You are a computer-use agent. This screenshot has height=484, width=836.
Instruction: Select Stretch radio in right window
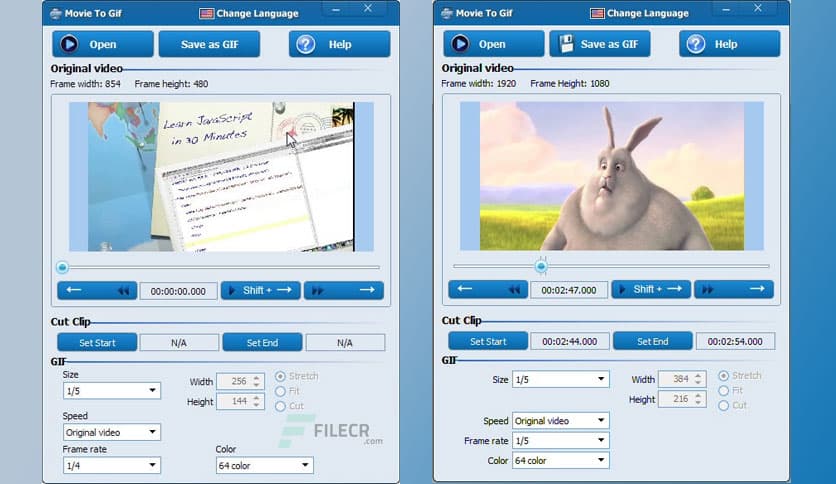pyautogui.click(x=724, y=375)
